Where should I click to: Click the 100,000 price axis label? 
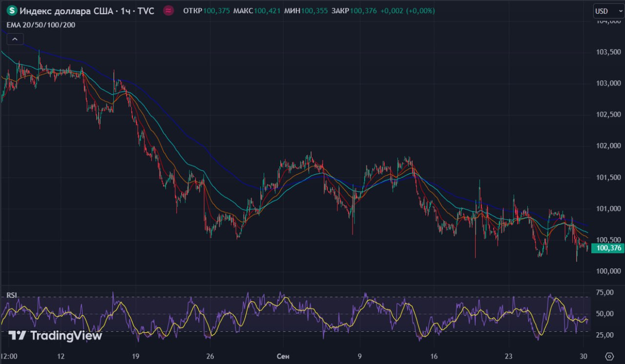[x=608, y=271]
